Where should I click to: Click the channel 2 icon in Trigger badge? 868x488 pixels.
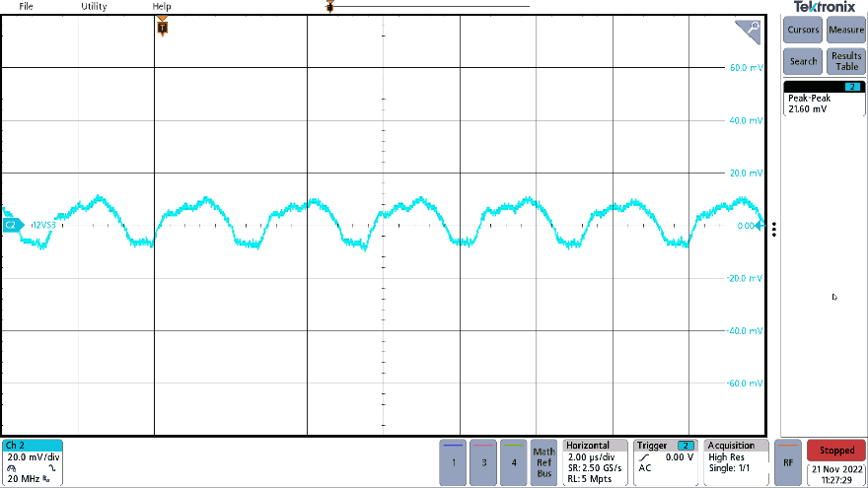click(x=686, y=446)
